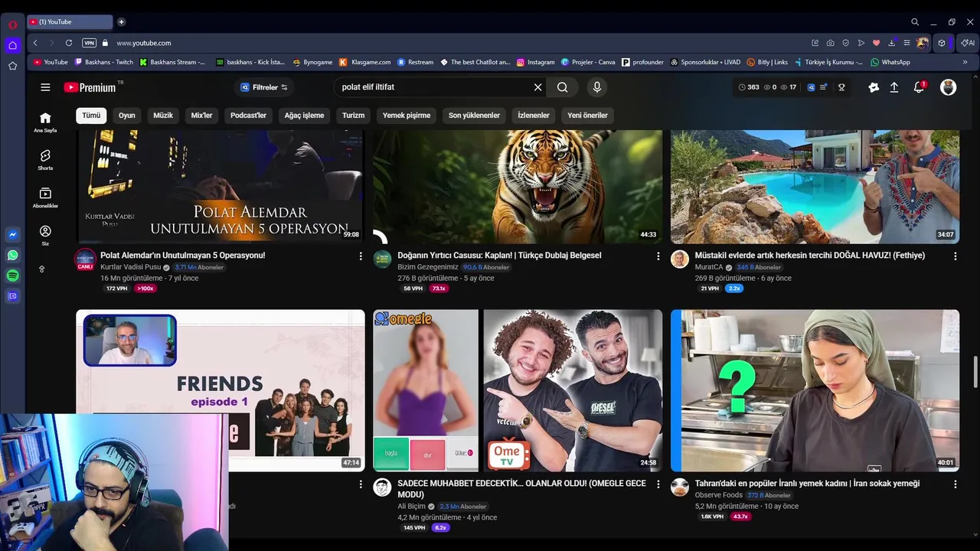
Task: Reload the page
Action: pyautogui.click(x=69, y=43)
